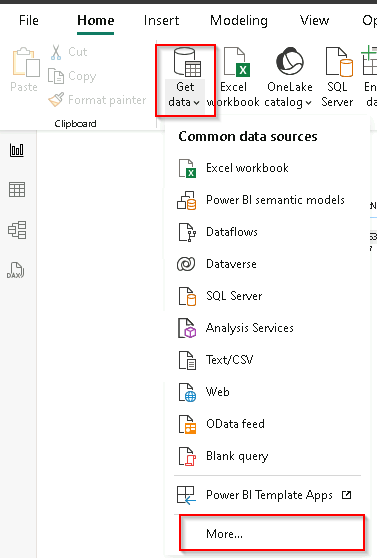377x558 pixels.
Task: Select the Home ribbon tab
Action: 95,20
